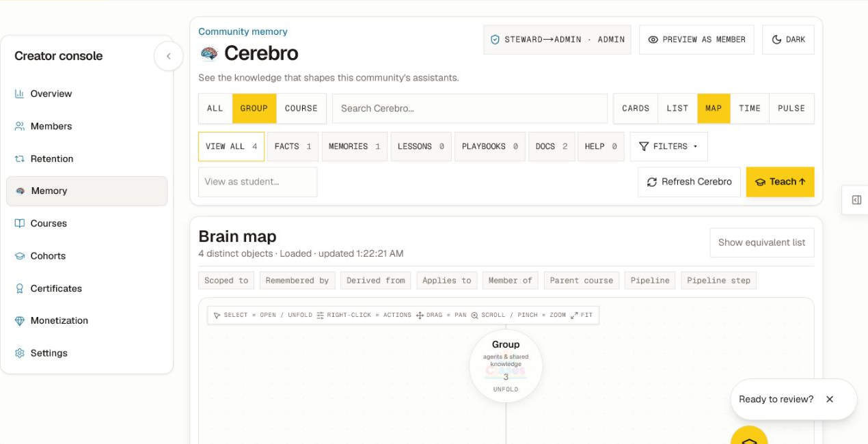Screen dimensions: 868x444
Task: Switch scope to COURSE
Action: coord(301,108)
